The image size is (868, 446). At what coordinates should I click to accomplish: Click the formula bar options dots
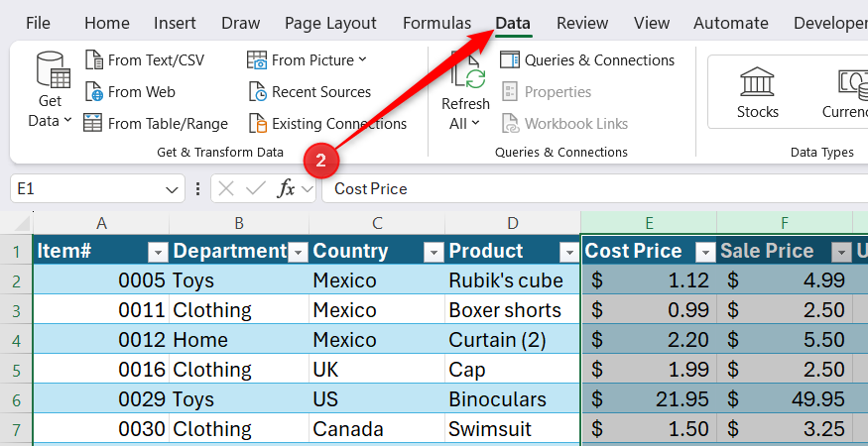197,188
